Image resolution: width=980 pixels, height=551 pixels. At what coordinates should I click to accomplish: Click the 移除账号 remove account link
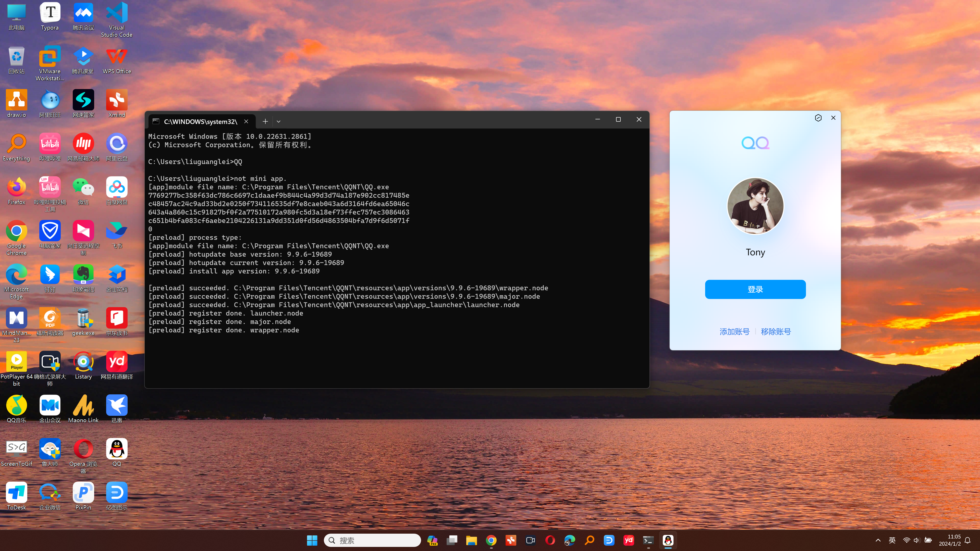776,332
